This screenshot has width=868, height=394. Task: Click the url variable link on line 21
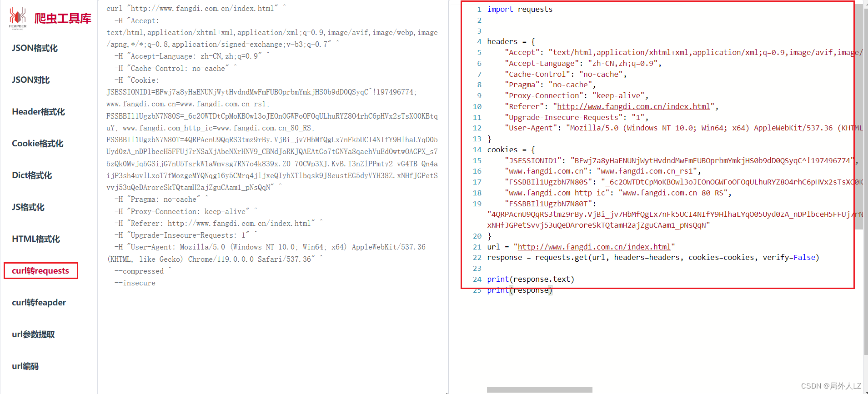click(594, 247)
